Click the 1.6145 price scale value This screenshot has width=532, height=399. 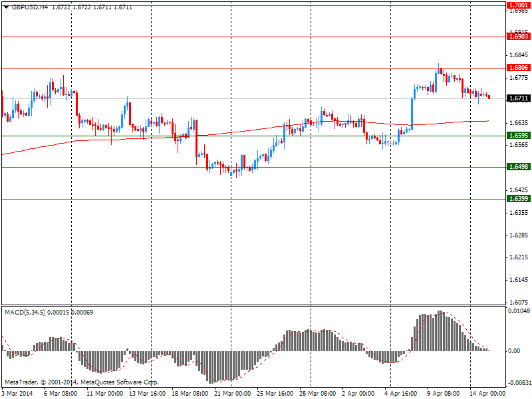click(519, 280)
